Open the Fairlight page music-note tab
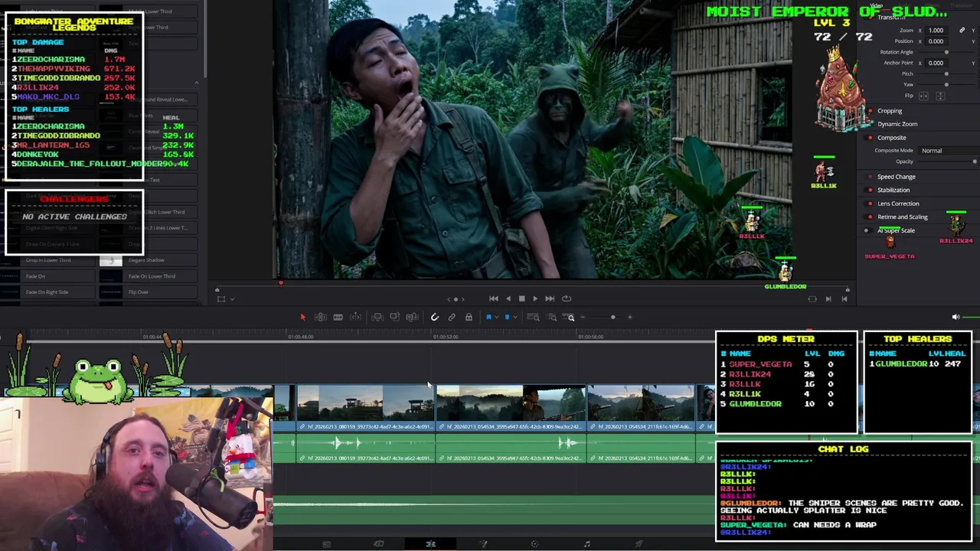 [586, 544]
